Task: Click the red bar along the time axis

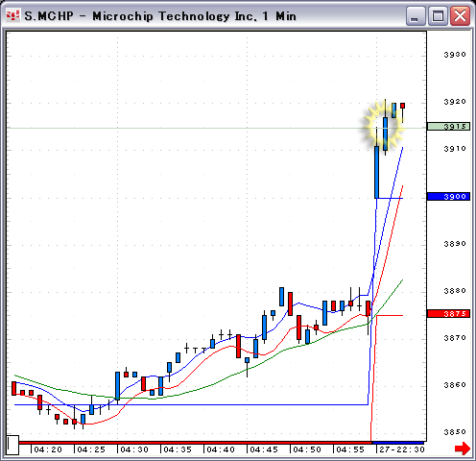Action: (x=195, y=443)
